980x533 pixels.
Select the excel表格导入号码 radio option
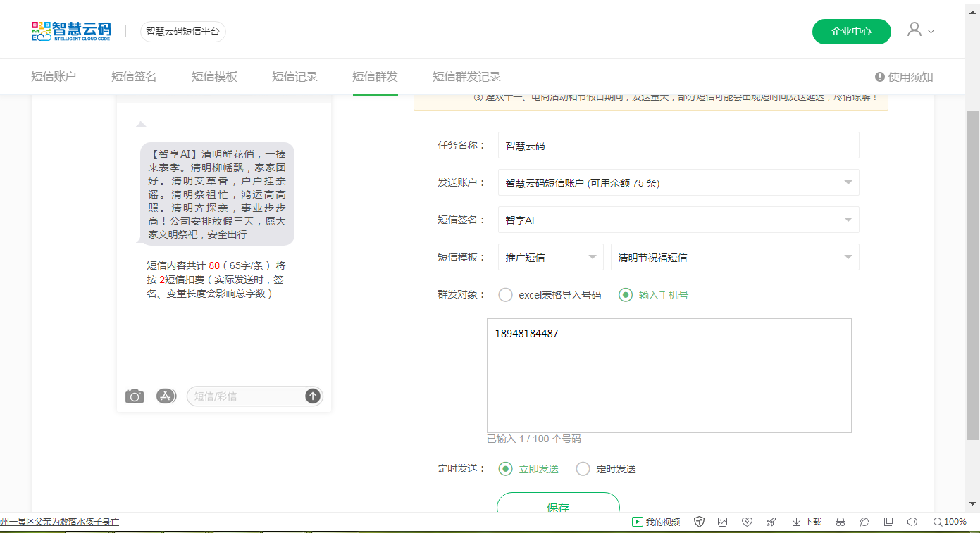(x=505, y=295)
